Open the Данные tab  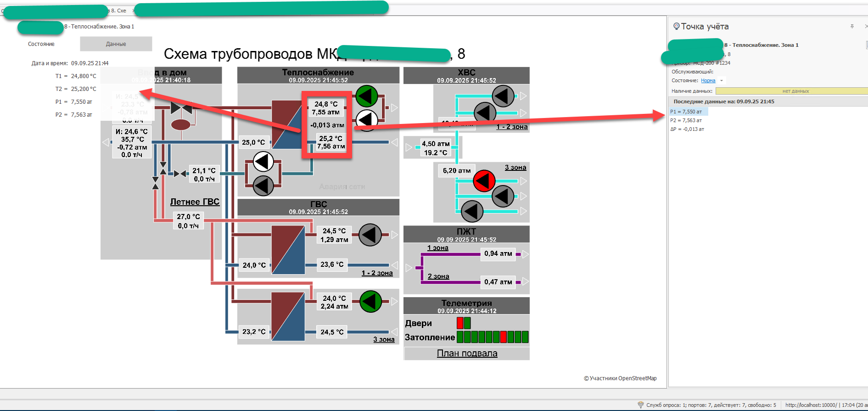click(x=116, y=44)
